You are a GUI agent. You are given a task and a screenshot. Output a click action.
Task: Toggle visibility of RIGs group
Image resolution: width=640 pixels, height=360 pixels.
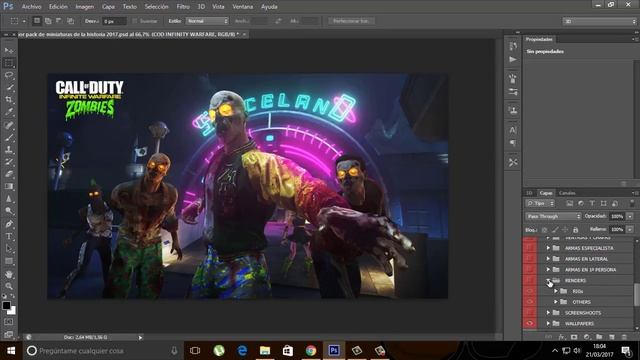click(530, 291)
